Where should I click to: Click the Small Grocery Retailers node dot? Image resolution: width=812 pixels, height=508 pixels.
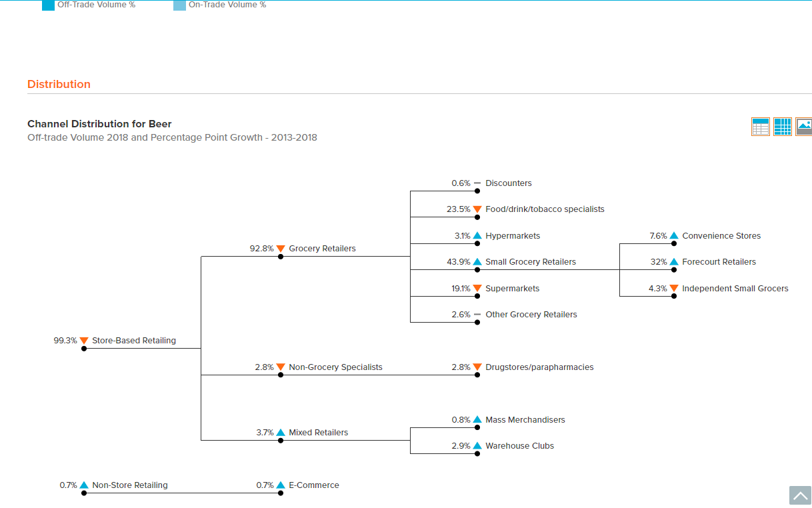click(x=477, y=270)
